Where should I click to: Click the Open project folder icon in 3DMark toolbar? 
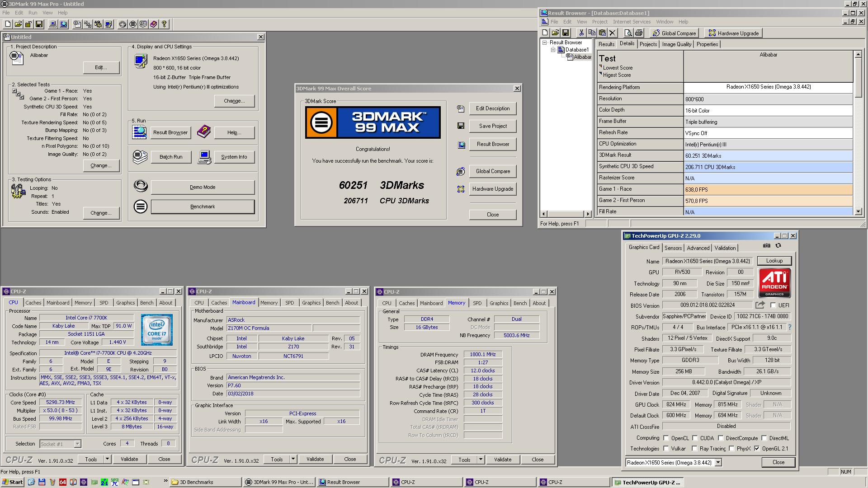point(18,24)
